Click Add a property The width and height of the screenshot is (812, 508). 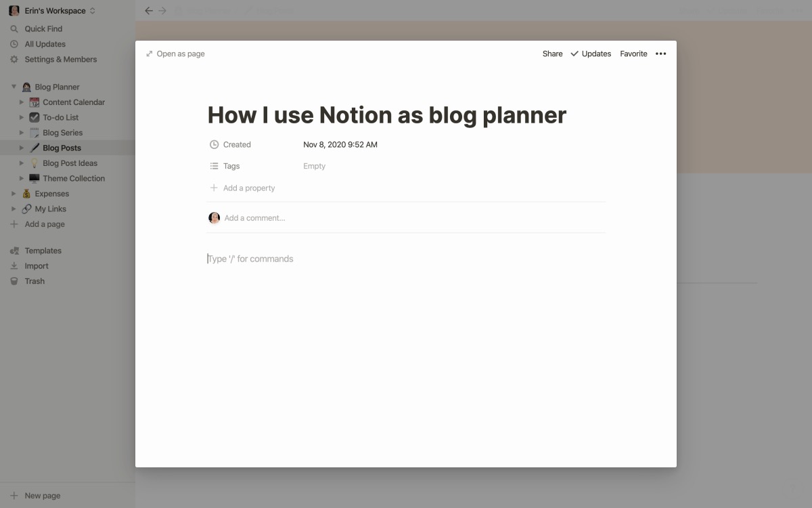pos(248,188)
